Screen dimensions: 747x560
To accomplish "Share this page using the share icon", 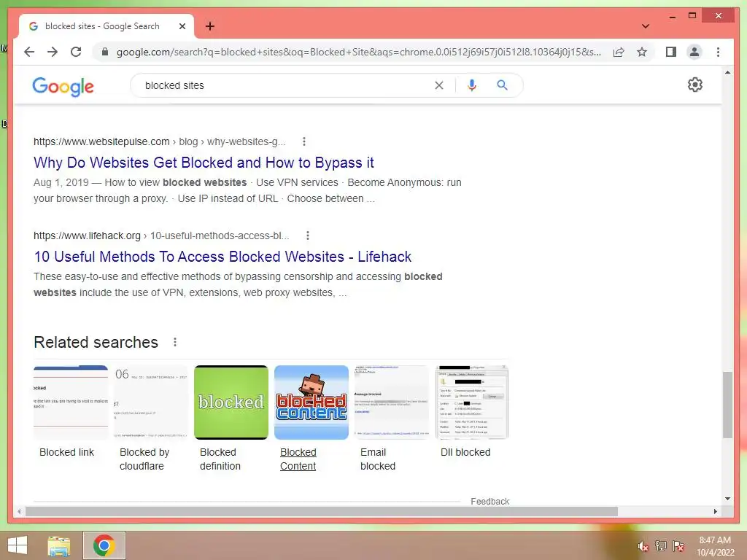I will pyautogui.click(x=619, y=52).
